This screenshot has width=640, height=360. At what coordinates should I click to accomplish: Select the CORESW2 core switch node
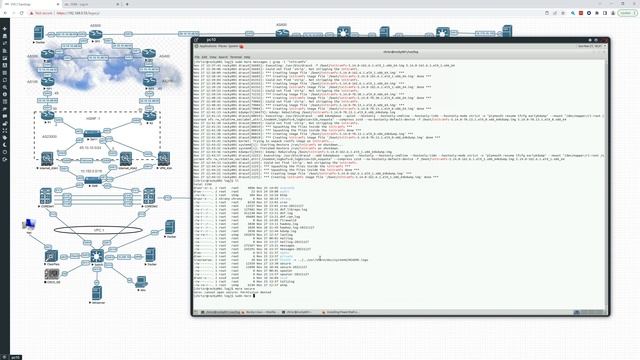pos(149,196)
